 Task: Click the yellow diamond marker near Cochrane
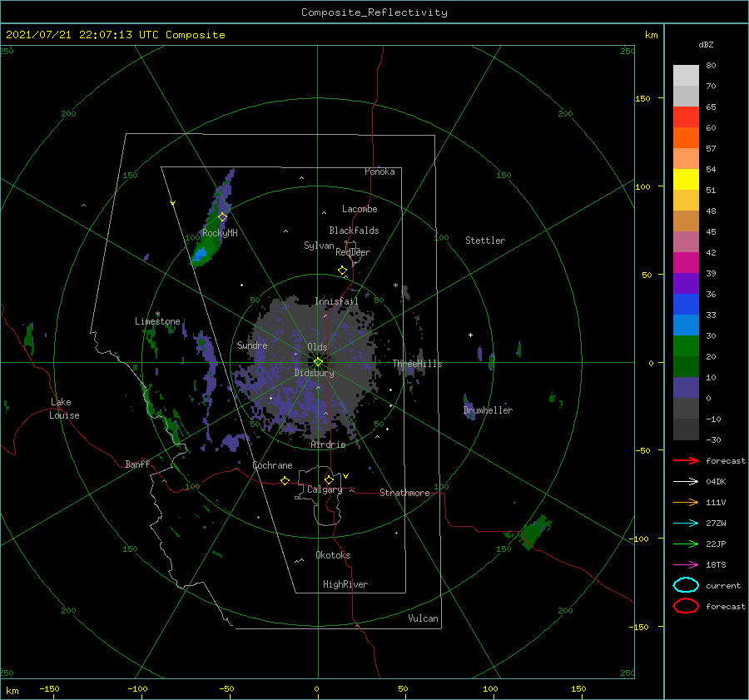[285, 480]
